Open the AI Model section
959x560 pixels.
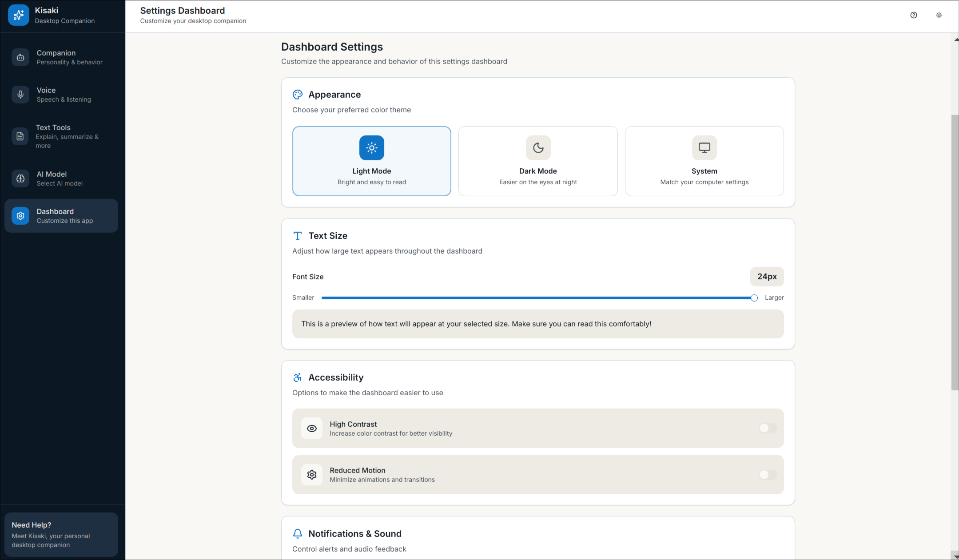point(61,179)
